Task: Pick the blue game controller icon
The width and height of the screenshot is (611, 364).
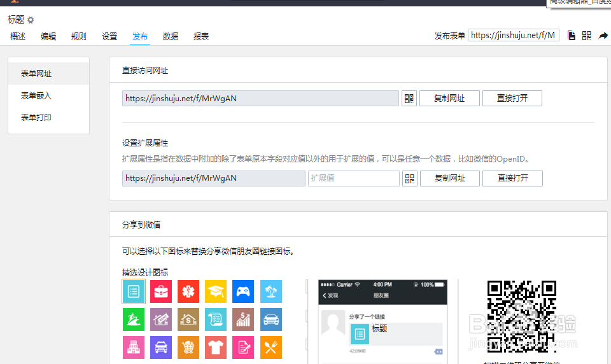Action: 243,291
